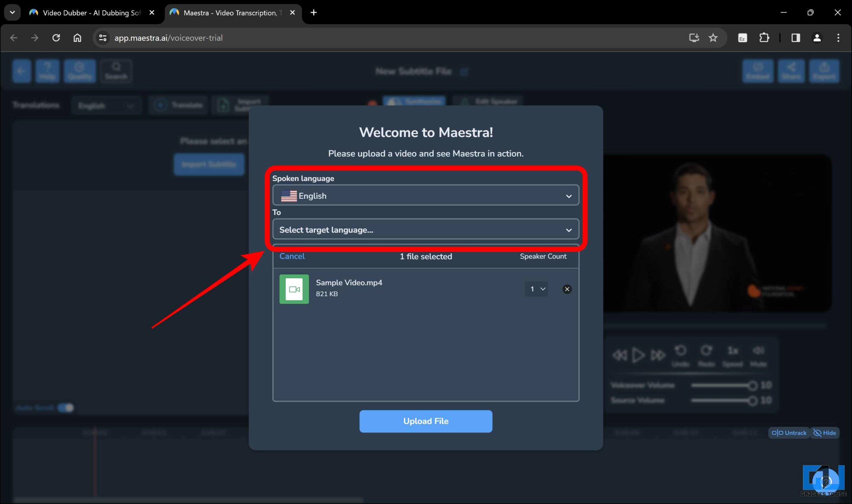
Task: Click the green video file thumbnail icon
Action: [294, 289]
